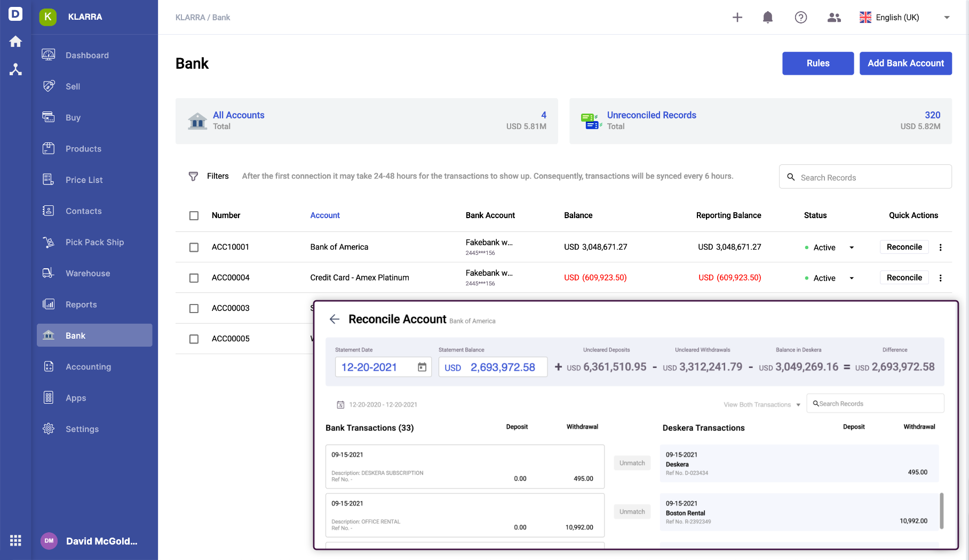Click the Pick Pack Ship cart icon

[x=49, y=242]
